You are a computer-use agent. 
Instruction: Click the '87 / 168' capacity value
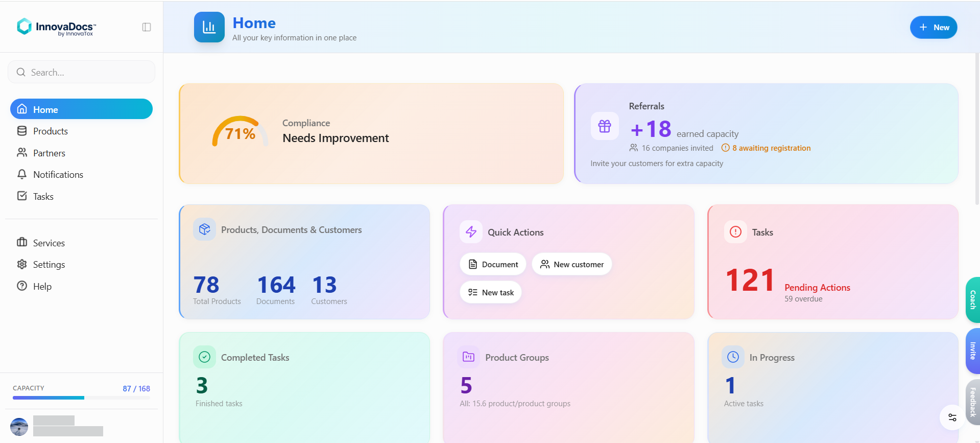click(x=136, y=388)
